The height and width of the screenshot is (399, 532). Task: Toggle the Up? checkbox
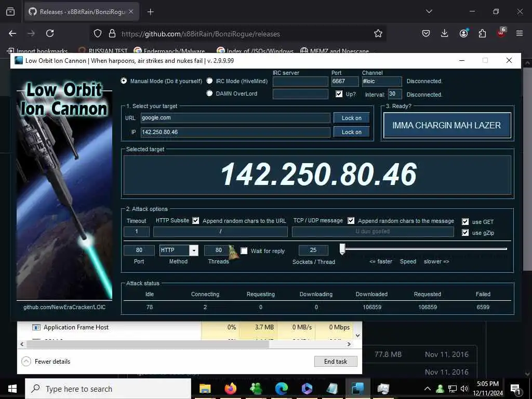[339, 94]
